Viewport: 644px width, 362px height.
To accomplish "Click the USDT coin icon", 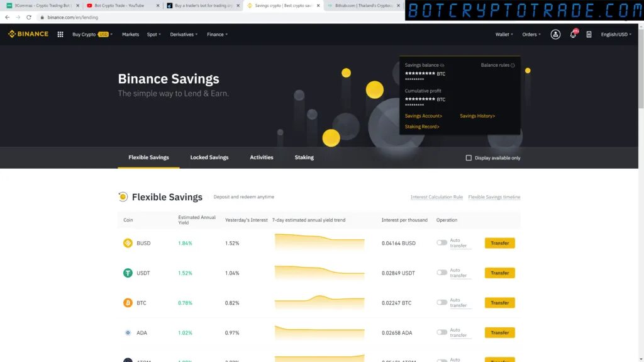I will point(128,273).
